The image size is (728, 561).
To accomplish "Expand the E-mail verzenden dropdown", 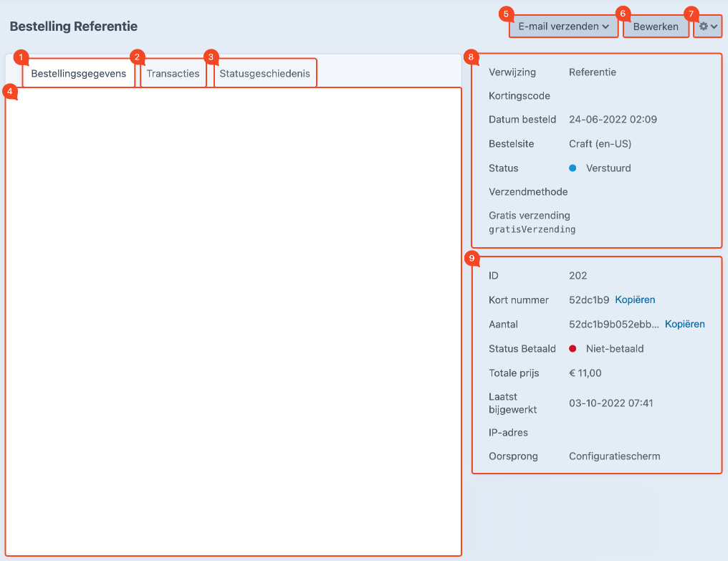I will point(563,27).
